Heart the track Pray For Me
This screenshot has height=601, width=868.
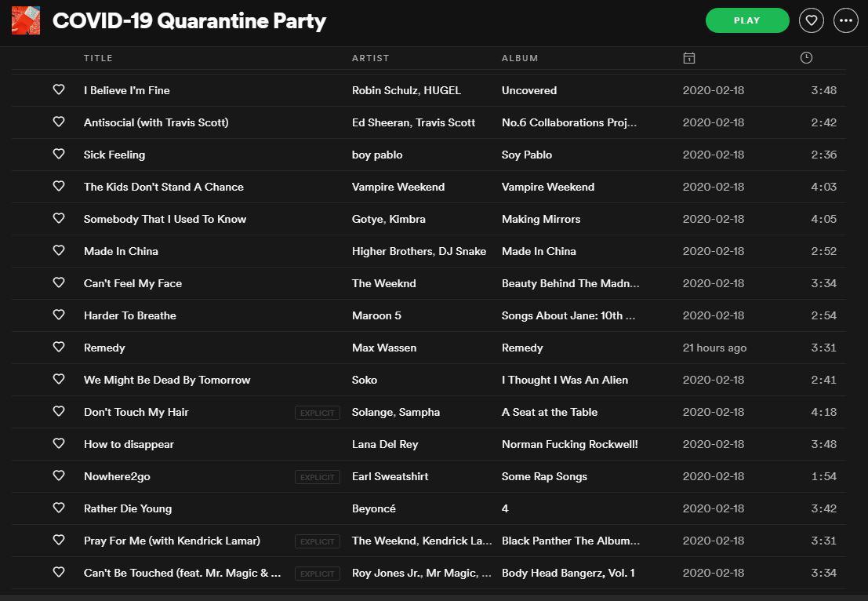click(x=59, y=540)
